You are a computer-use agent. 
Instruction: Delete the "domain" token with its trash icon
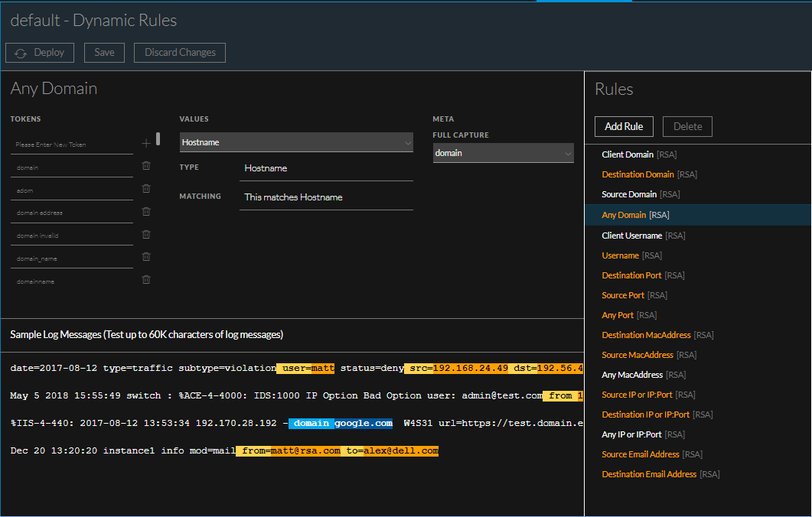coord(146,166)
